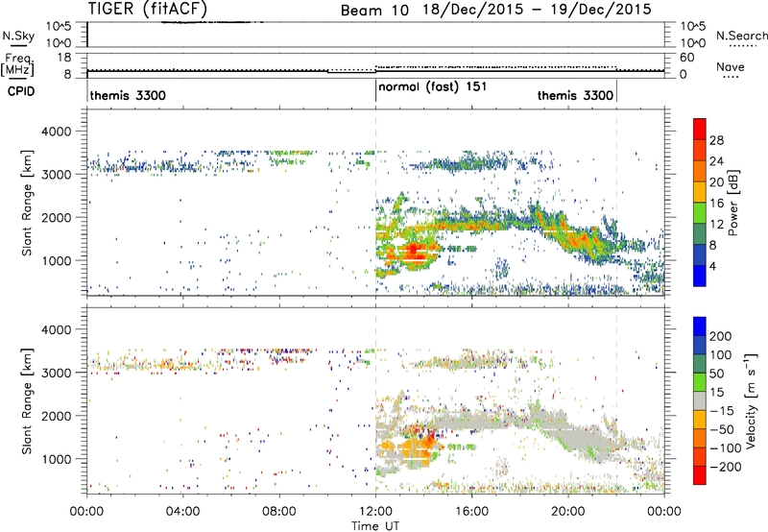The image size is (768, 532).
Task: Click the solid black frequency line
Action: [375, 71]
